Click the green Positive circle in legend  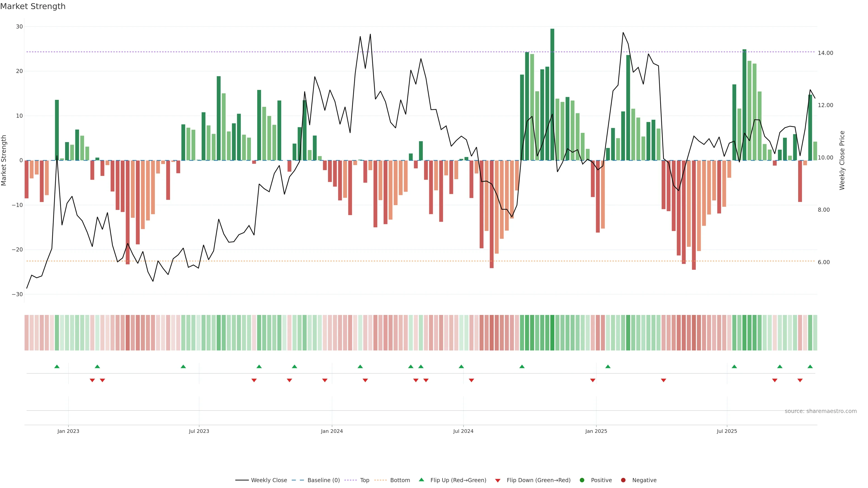coord(582,480)
